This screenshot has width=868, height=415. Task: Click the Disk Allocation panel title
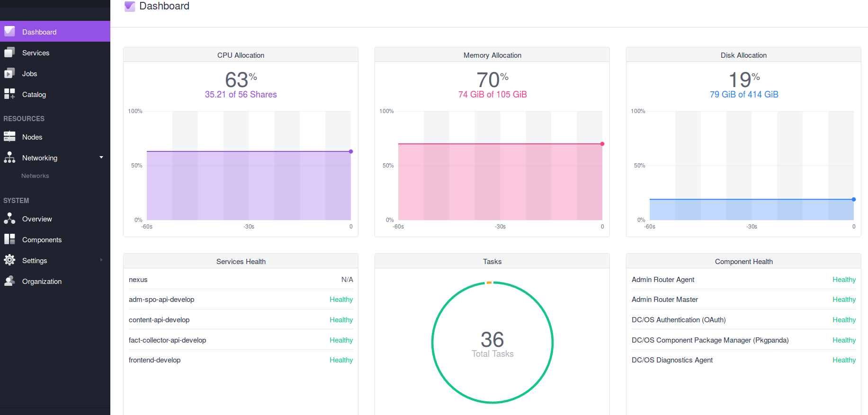tap(743, 55)
